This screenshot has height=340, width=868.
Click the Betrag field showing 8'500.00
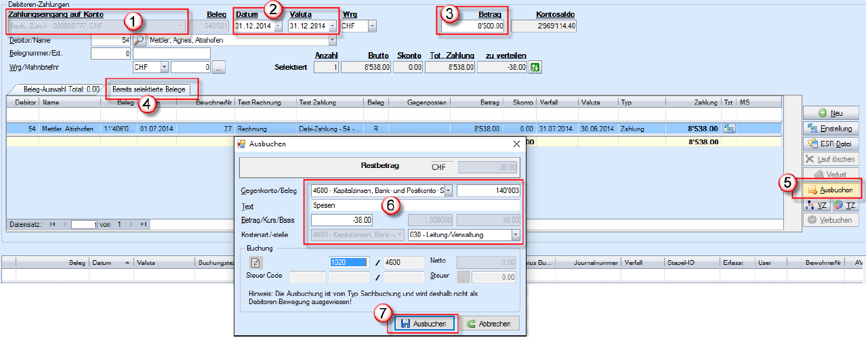click(473, 26)
